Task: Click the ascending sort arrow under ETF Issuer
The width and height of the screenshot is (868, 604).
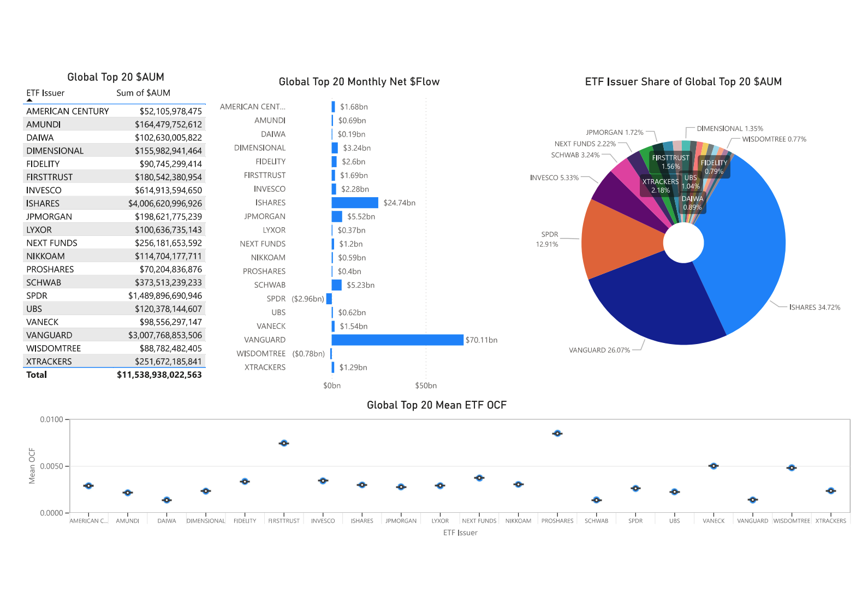Action: 29,100
